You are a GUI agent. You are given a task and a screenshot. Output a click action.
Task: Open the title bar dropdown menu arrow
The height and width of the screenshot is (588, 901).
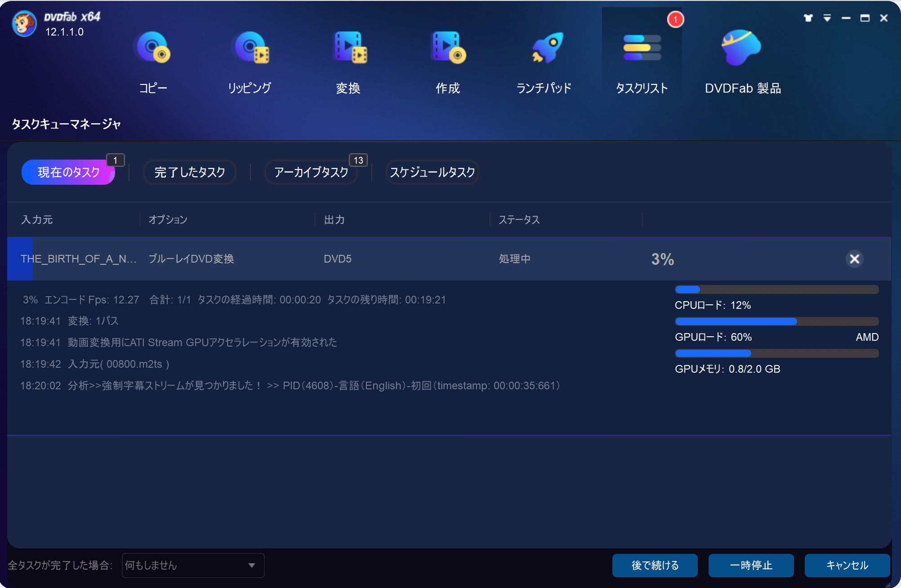coord(827,18)
